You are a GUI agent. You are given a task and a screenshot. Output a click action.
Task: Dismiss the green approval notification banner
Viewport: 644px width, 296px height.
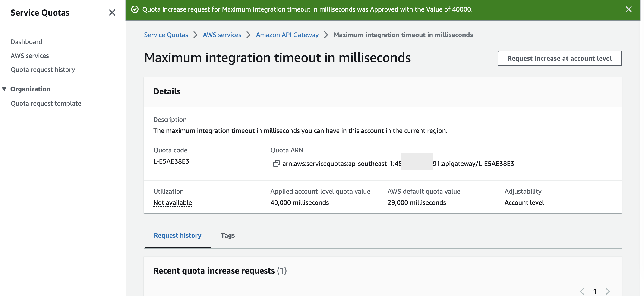(628, 9)
